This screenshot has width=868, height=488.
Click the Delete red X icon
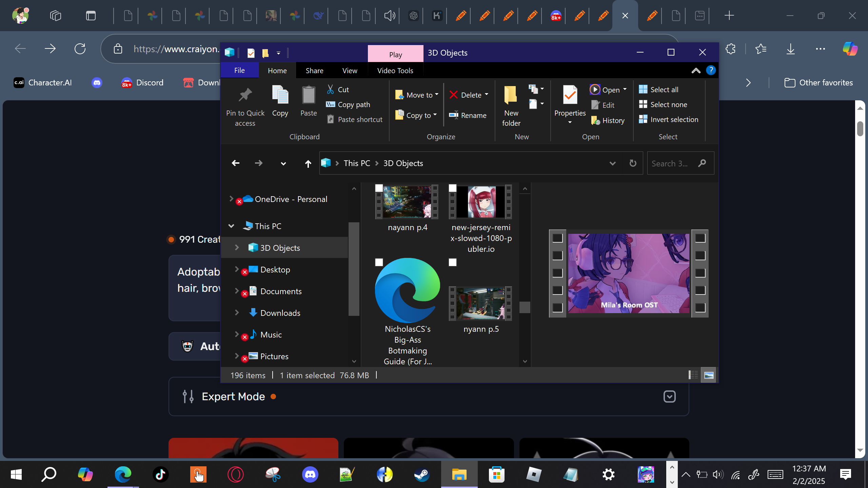point(453,95)
